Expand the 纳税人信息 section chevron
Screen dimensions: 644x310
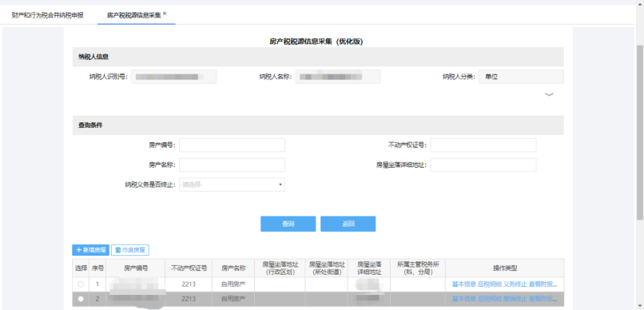(549, 94)
